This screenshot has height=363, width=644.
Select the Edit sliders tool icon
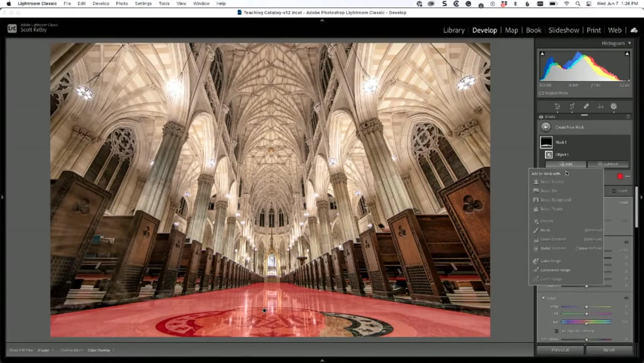(558, 106)
